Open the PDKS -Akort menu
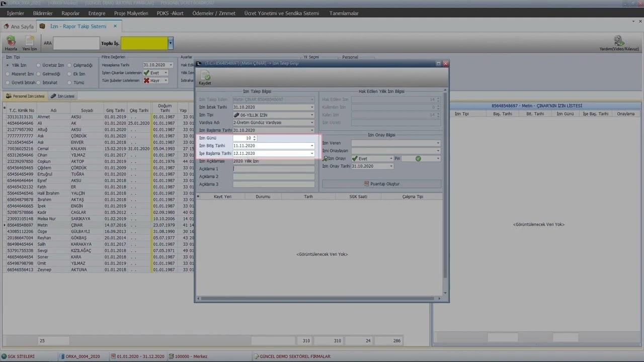 (x=170, y=13)
